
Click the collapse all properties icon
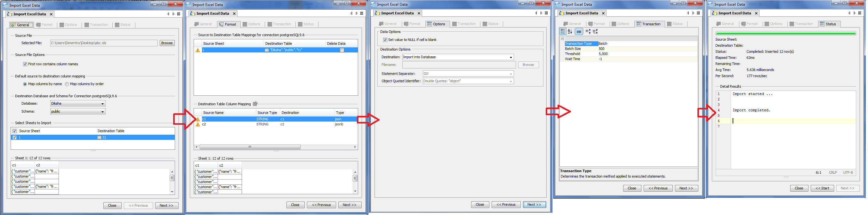point(595,31)
